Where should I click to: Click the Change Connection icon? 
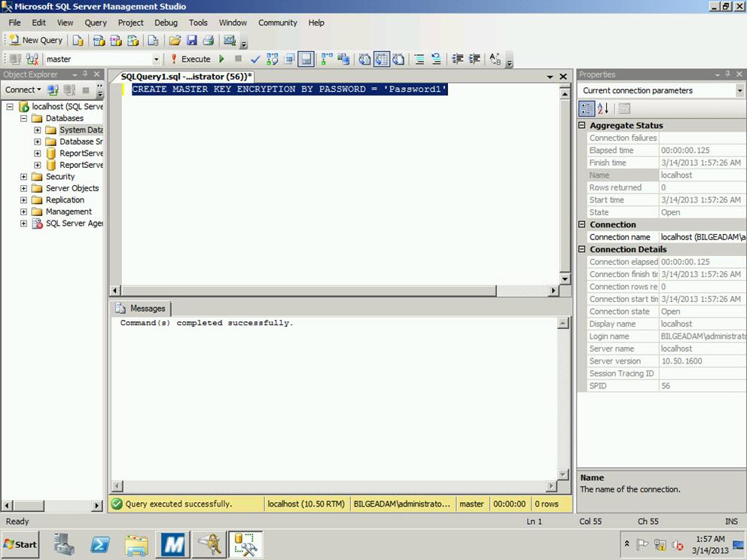pos(32,59)
